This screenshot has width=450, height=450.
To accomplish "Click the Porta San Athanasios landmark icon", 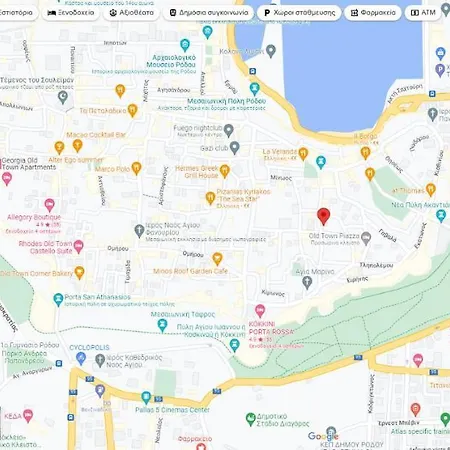I will tap(58, 300).
